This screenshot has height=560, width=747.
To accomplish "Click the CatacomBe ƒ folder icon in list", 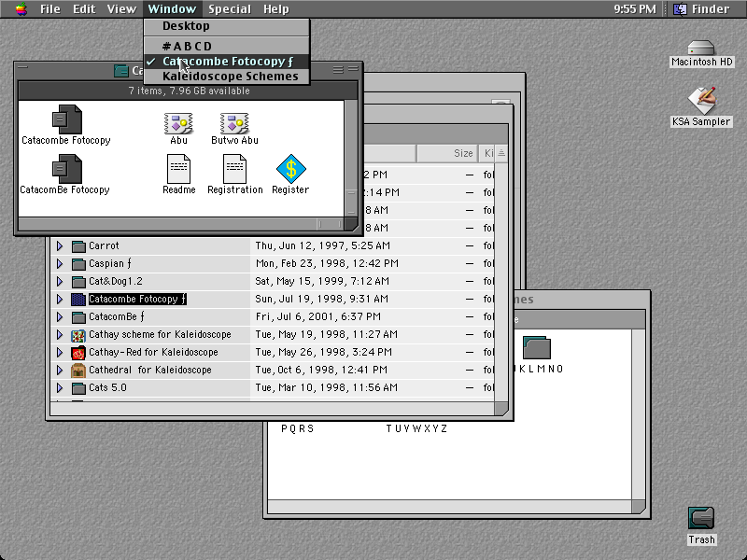I will (x=78, y=317).
